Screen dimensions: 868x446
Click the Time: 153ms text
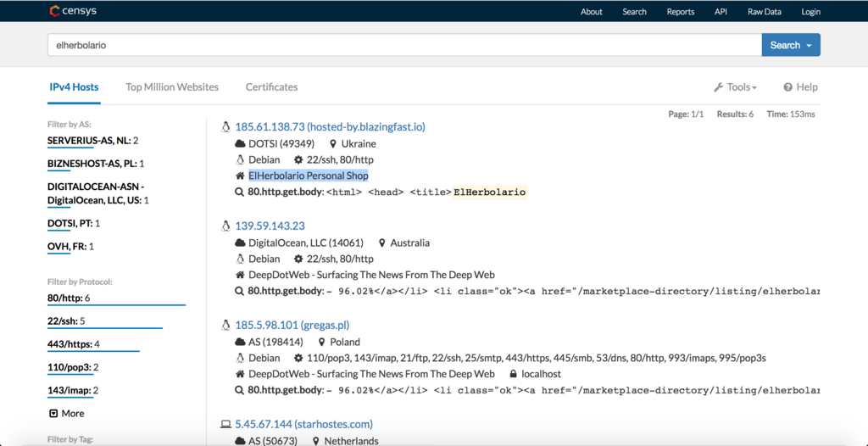[791, 114]
